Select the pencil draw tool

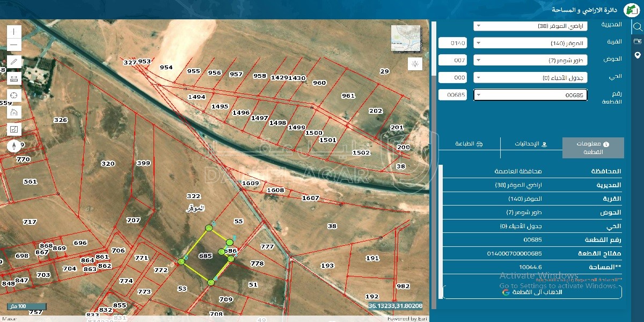14,62
